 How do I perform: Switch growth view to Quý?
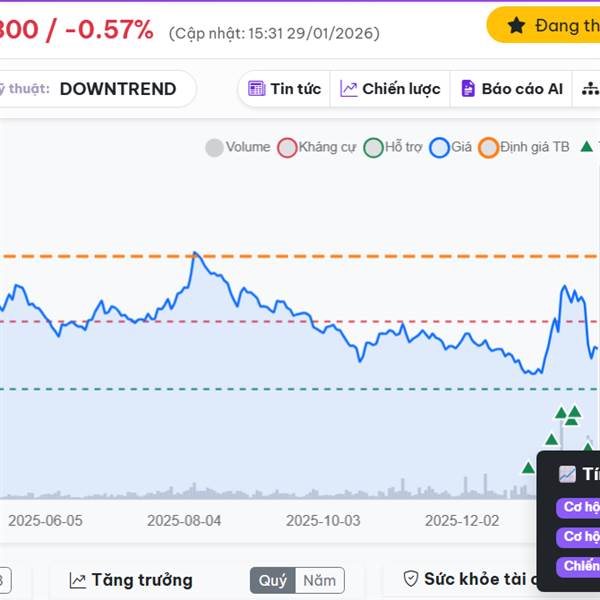click(273, 580)
